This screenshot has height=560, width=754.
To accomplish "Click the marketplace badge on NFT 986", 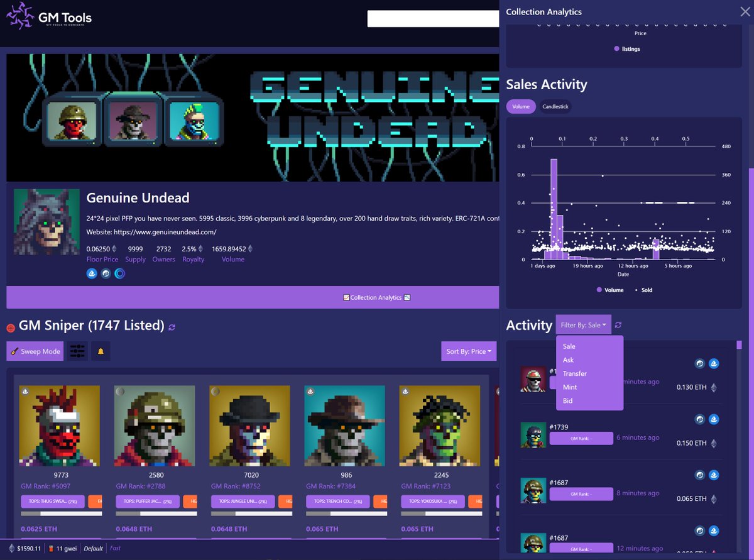I will tap(310, 391).
